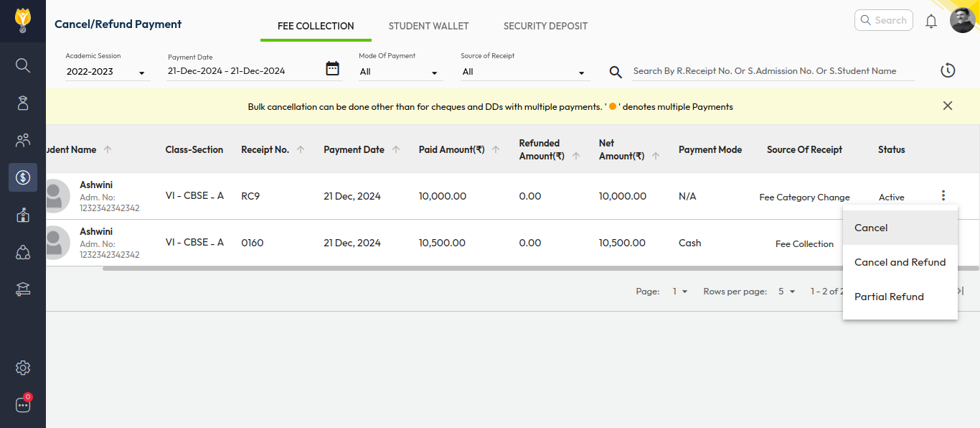Switch to the Security Deposit tab
The image size is (980, 428).
[x=545, y=26]
